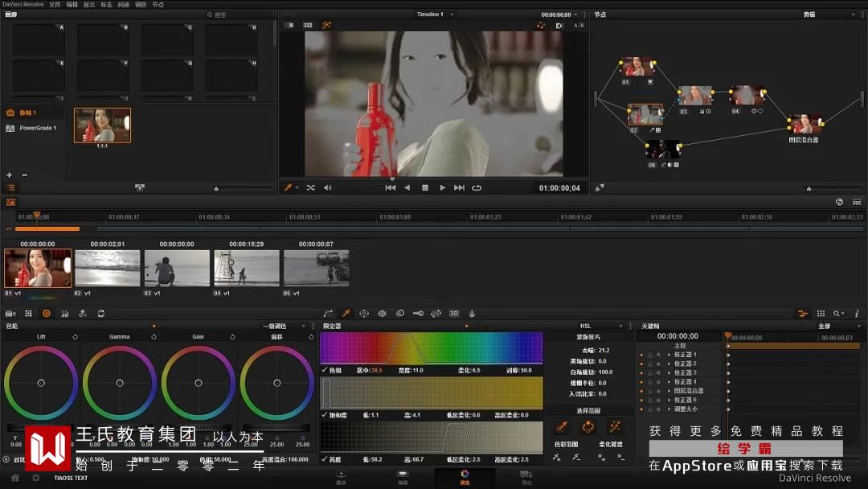Toggle the 亮度 (Luminance) qualifier checkbox
Screen dimensions: 868x489
pyautogui.click(x=325, y=459)
